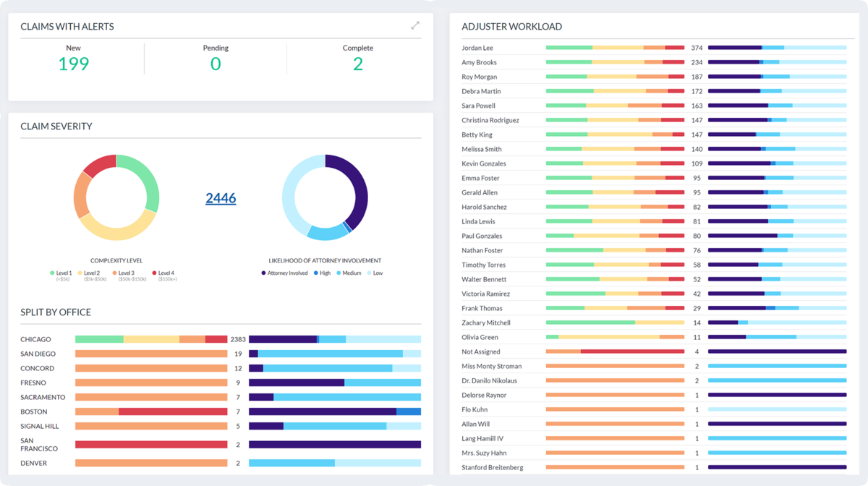This screenshot has height=486, width=868.
Task: Select the San Francisco office label
Action: 38,444
